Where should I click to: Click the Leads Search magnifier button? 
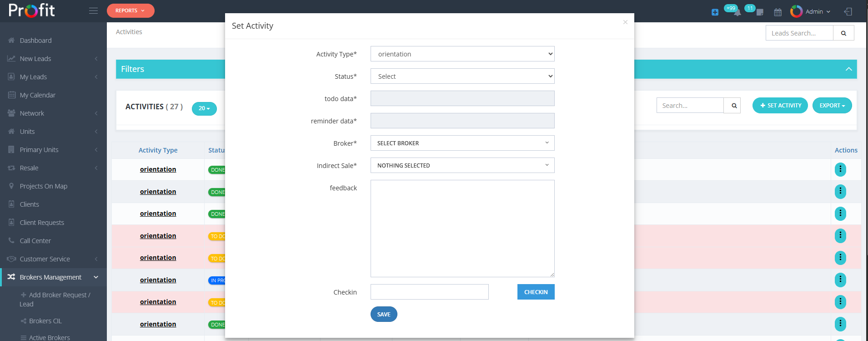click(x=843, y=33)
